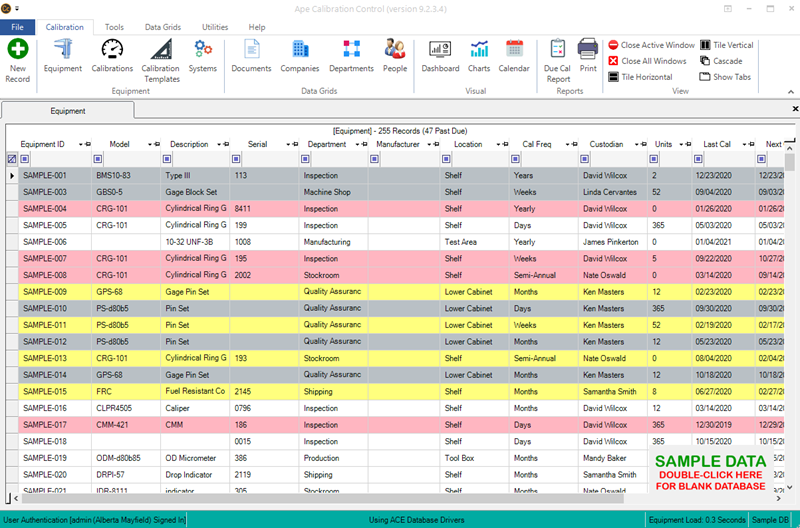
Task: Switch to Data Grids ribbon tab
Action: [163, 27]
